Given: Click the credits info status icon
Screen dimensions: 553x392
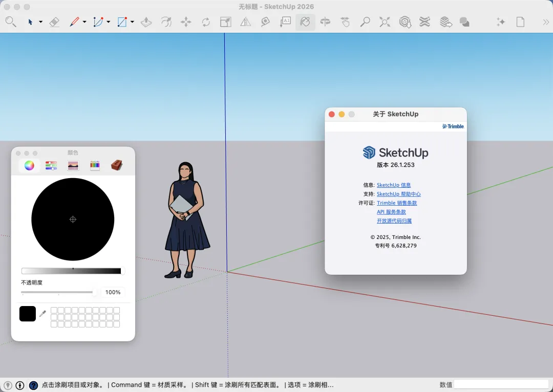Looking at the screenshot, I should coord(20,385).
